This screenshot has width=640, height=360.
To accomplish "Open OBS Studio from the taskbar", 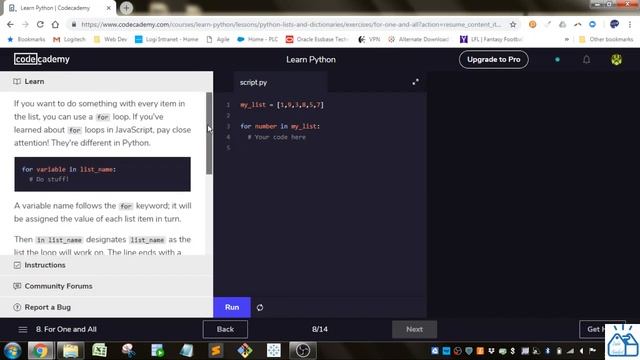I will 302,351.
